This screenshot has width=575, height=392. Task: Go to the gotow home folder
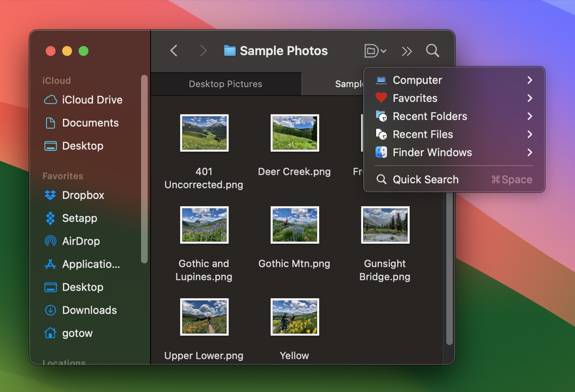[77, 333]
